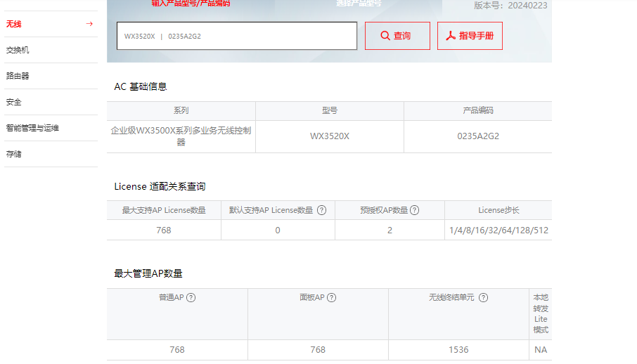Image resolution: width=637 pixels, height=364 pixels.
Task: Click the 预授权AP数量 value 2
Action: click(x=390, y=230)
